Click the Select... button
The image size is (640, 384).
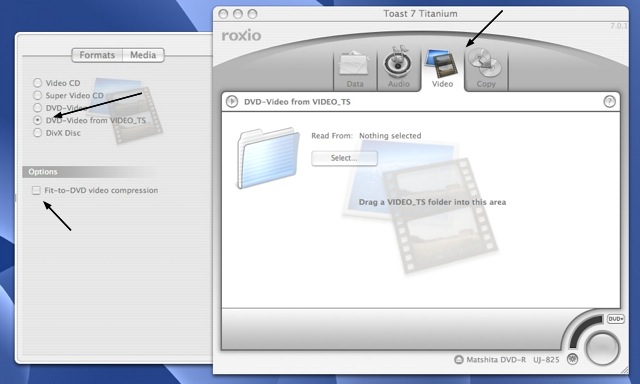(344, 158)
